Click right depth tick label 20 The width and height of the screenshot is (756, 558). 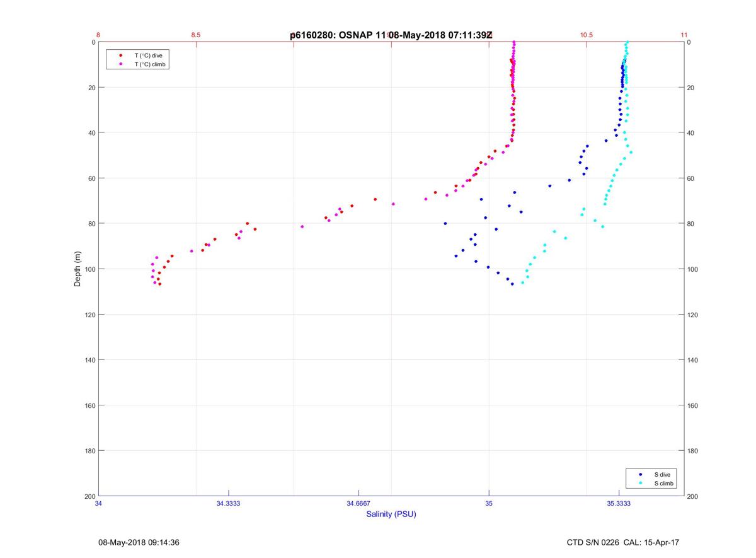[x=692, y=88]
